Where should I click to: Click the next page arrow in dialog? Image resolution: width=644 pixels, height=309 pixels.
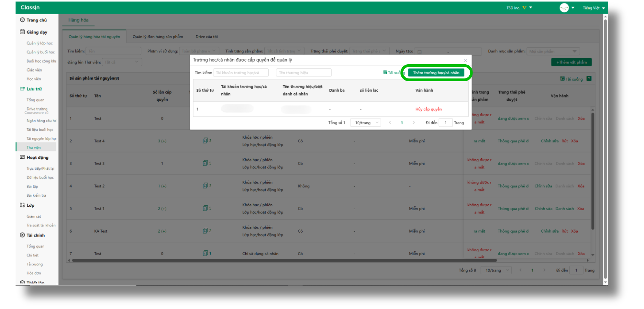[x=414, y=123]
